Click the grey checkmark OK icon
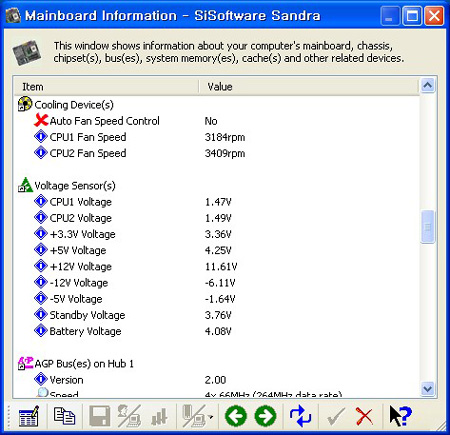 (335, 417)
